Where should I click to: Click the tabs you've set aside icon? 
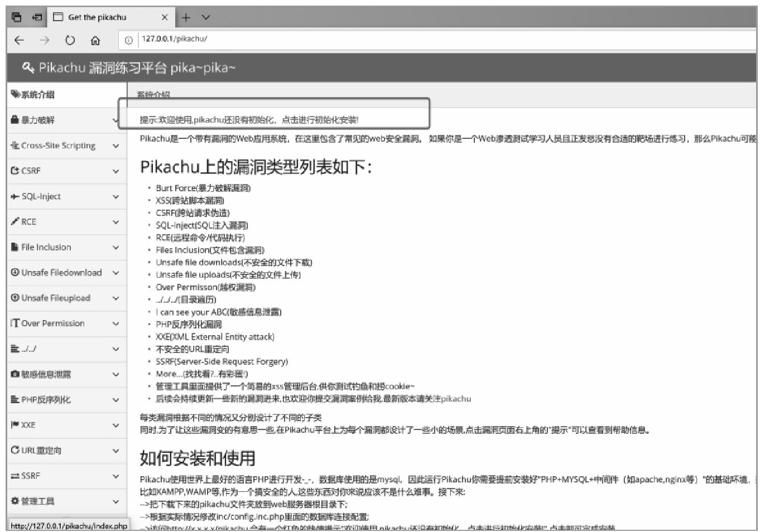coord(17,17)
